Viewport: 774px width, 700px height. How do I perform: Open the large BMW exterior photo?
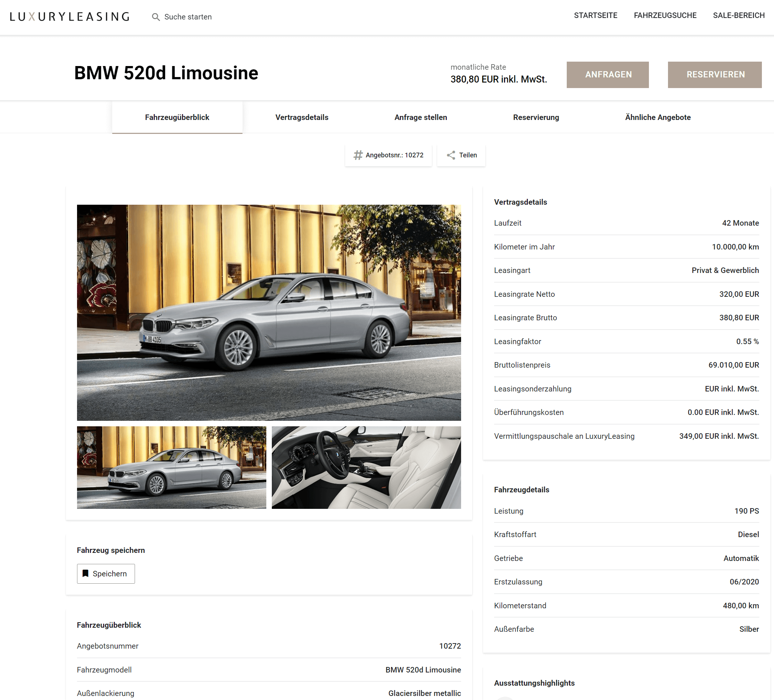[269, 313]
